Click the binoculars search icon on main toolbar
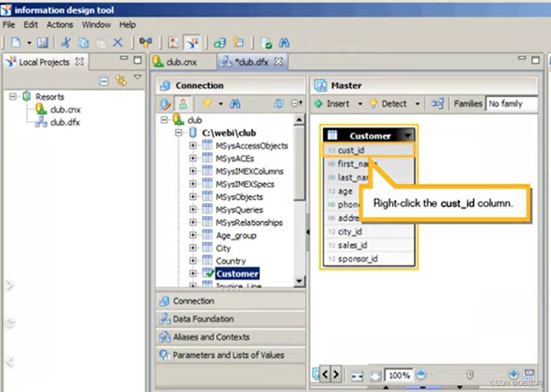Screen dimensions: 551x392 point(284,43)
